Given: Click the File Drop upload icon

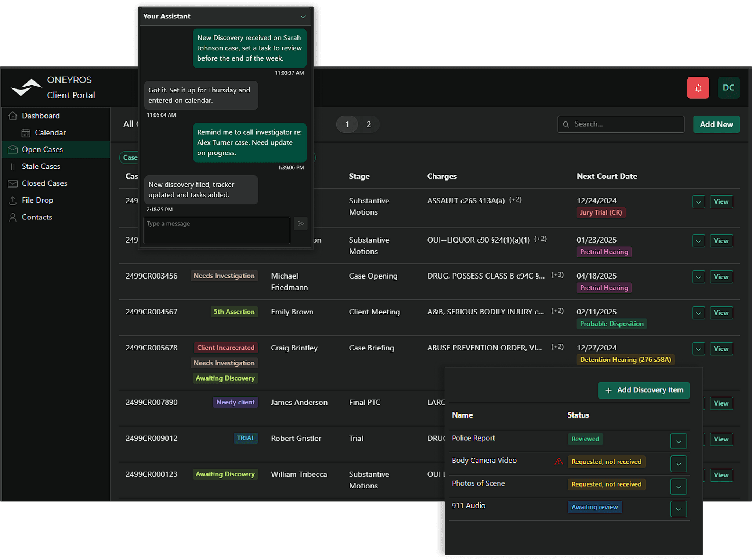Looking at the screenshot, I should [13, 200].
